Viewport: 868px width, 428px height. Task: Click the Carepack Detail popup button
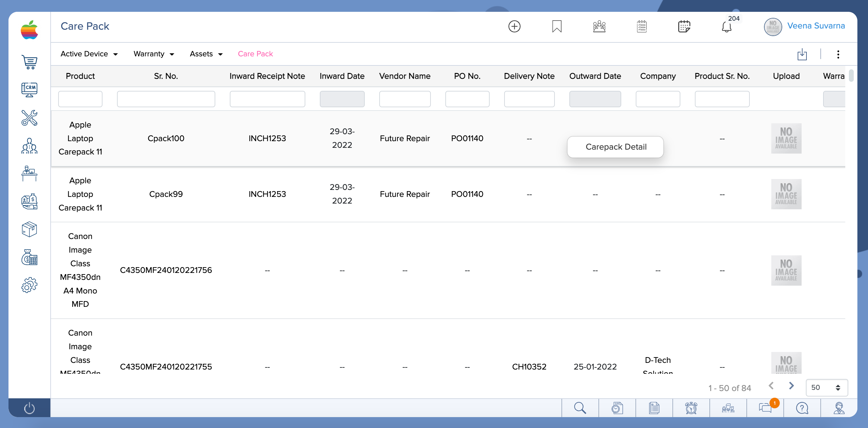615,147
